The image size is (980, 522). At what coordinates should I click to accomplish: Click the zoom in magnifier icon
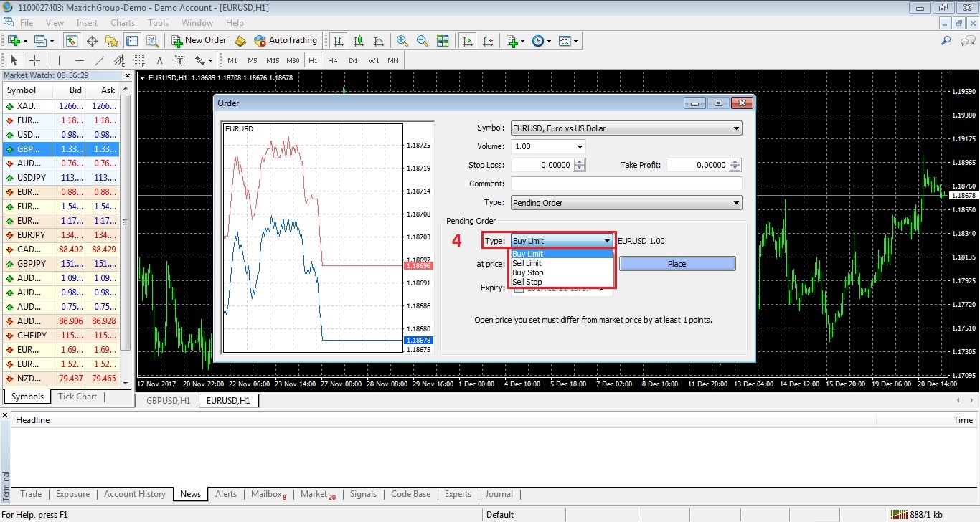click(402, 41)
